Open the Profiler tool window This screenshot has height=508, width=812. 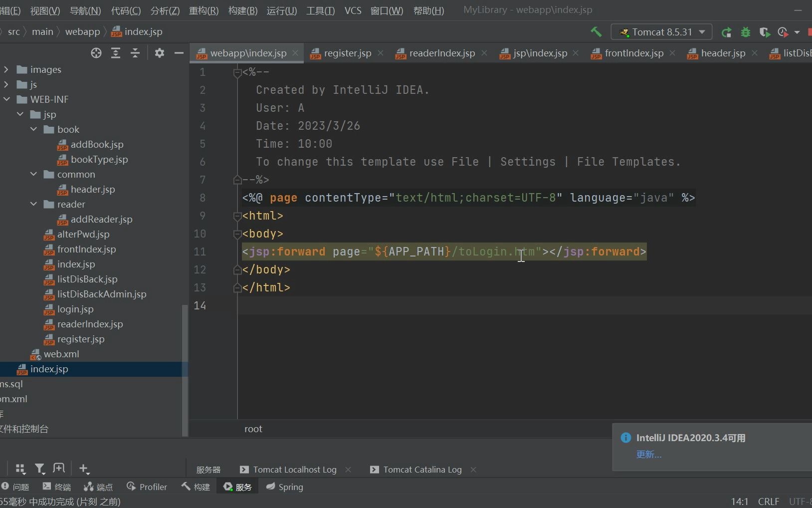coord(147,487)
